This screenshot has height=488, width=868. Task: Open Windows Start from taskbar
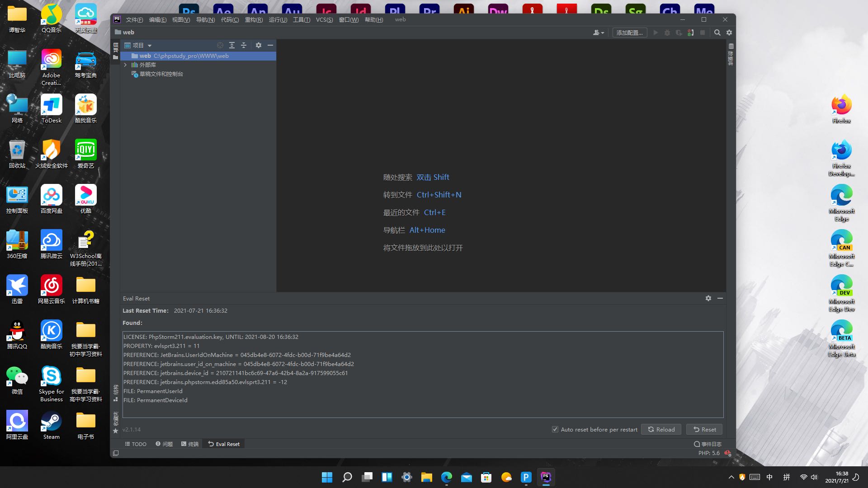327,477
